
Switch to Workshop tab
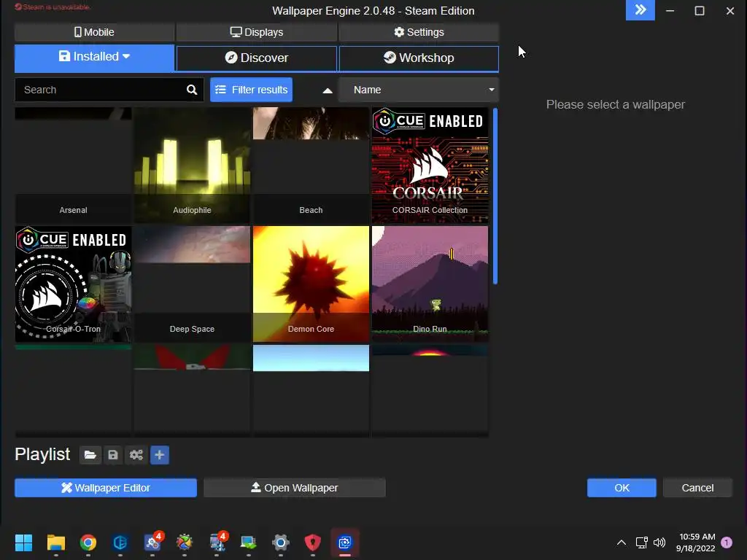[x=419, y=58]
